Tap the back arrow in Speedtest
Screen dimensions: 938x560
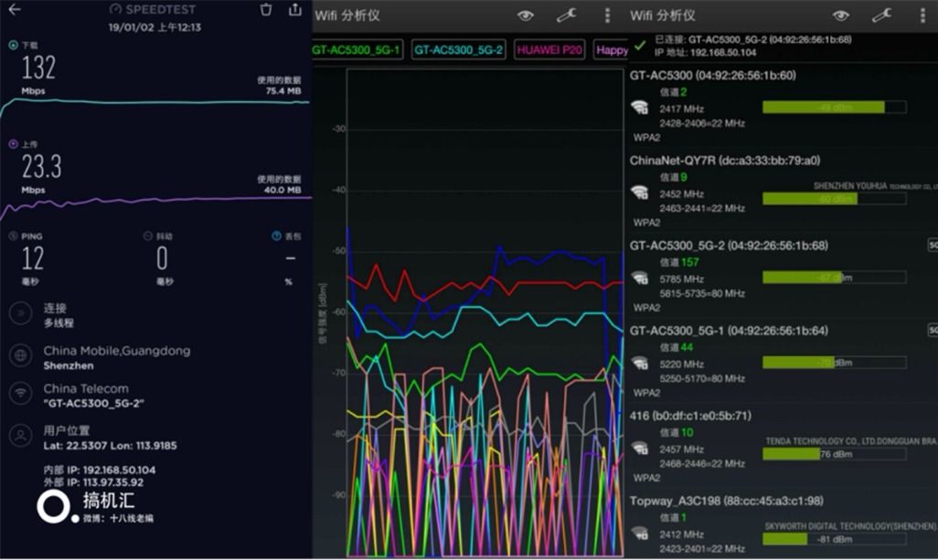click(x=15, y=9)
